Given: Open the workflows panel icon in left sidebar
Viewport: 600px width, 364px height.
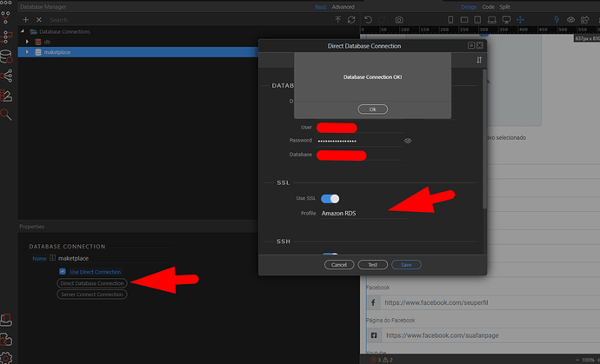Looking at the screenshot, I should [6, 36].
